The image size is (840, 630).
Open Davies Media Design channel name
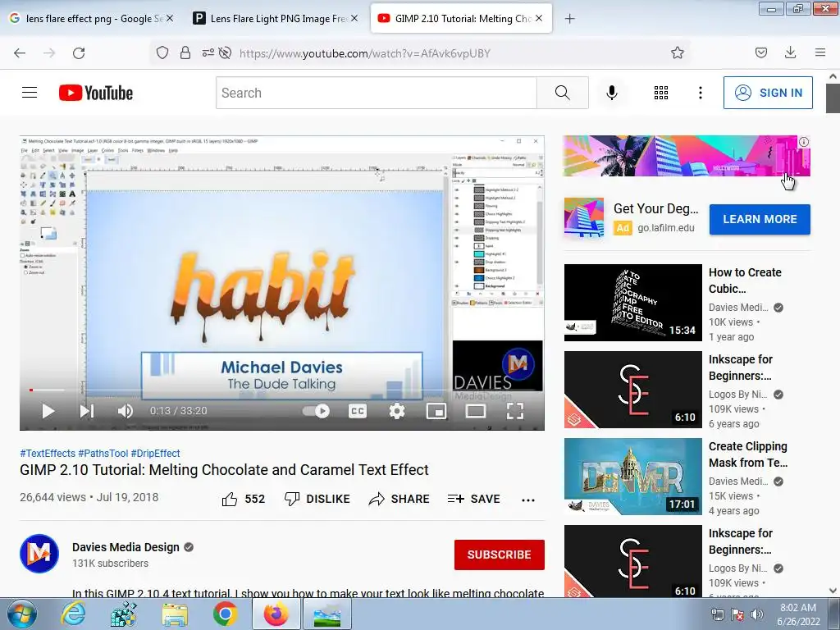pyautogui.click(x=126, y=547)
